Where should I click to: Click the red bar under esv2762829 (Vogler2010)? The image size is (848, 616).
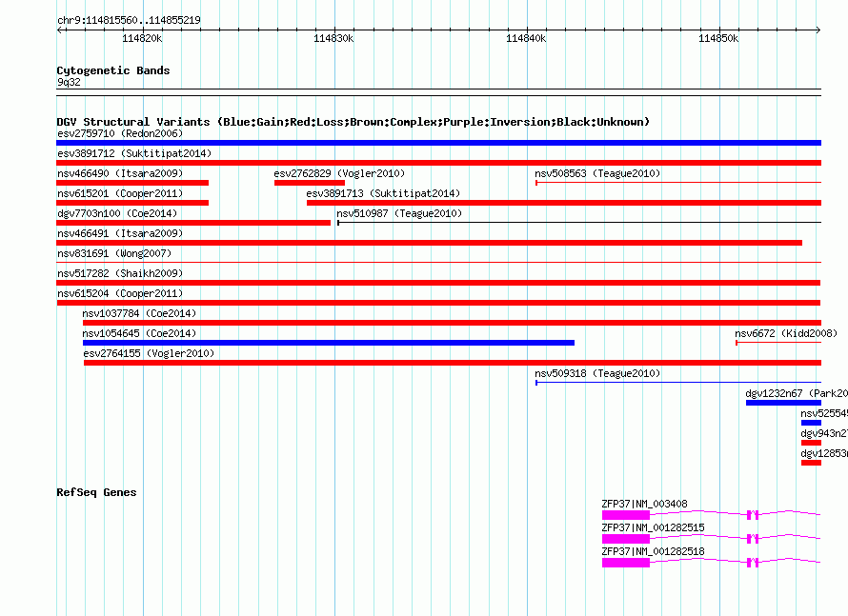310,183
